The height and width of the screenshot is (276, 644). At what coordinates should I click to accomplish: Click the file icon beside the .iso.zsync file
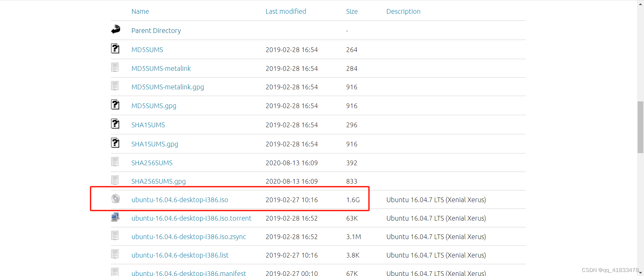115,236
